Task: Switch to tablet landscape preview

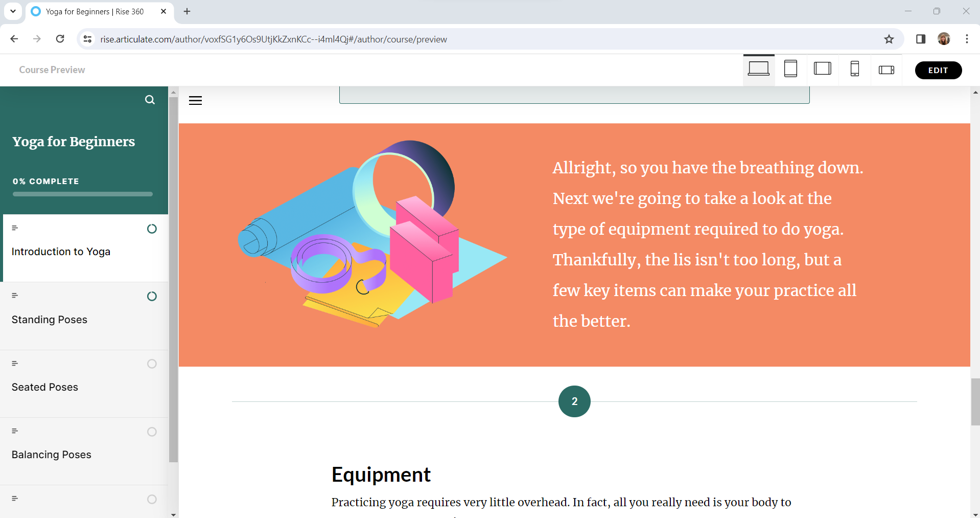Action: click(823, 70)
